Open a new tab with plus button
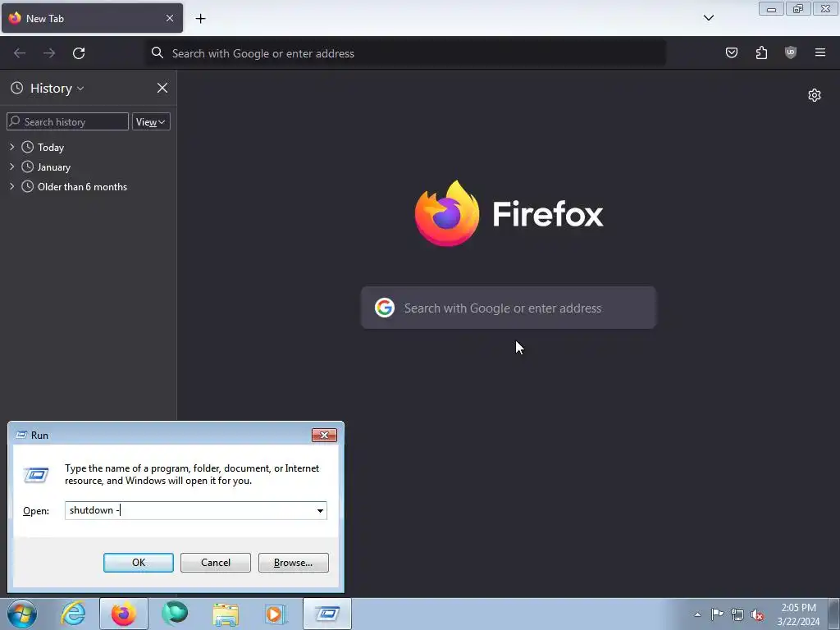The height and width of the screenshot is (630, 840). 200,19
